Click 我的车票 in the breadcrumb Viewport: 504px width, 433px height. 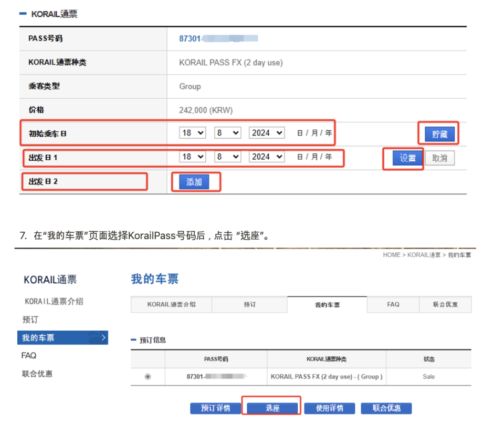[x=459, y=255]
